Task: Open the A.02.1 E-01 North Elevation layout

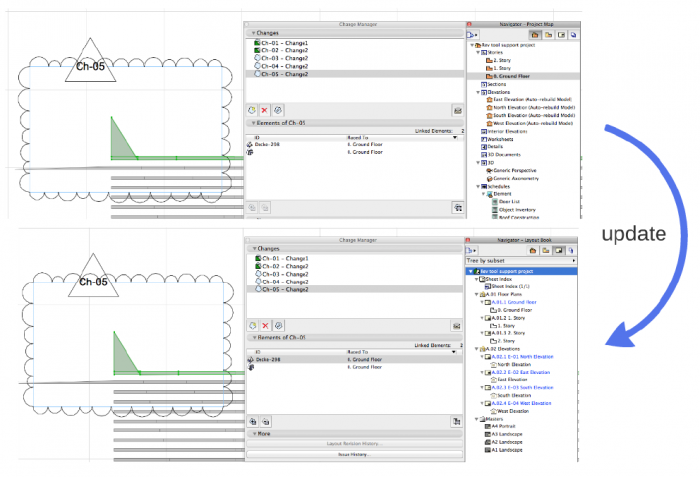Action: click(519, 357)
